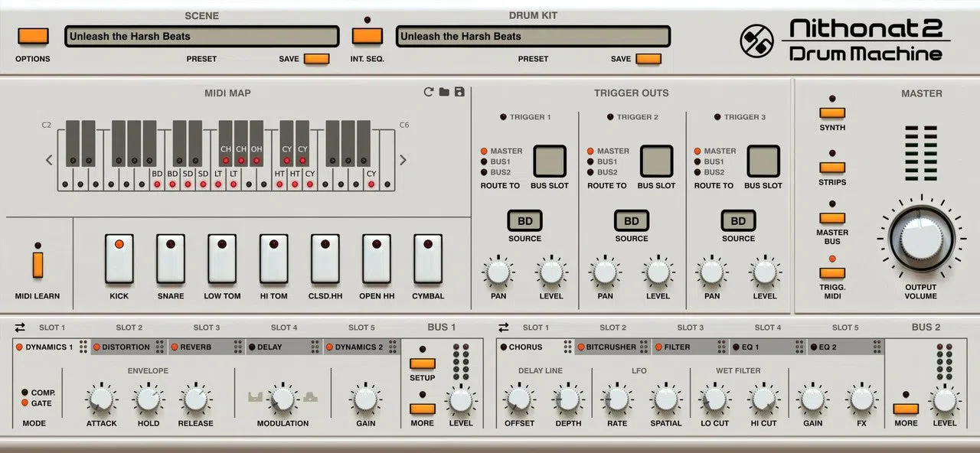Trigger the Cymbal drum pad
980x453 pixels.
428,259
